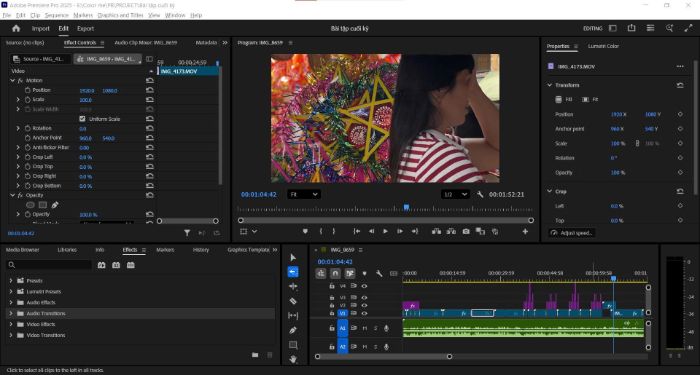Collapse Transform section in Properties

[550, 85]
